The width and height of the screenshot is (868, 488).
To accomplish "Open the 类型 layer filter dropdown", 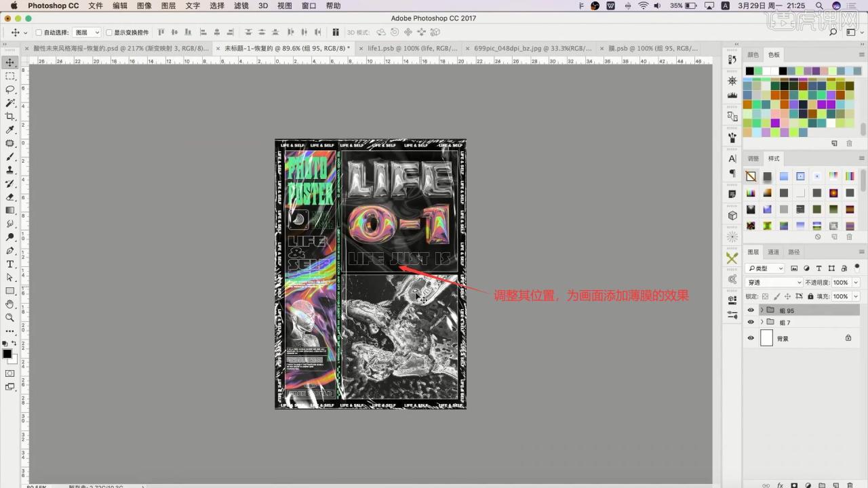I will [765, 268].
